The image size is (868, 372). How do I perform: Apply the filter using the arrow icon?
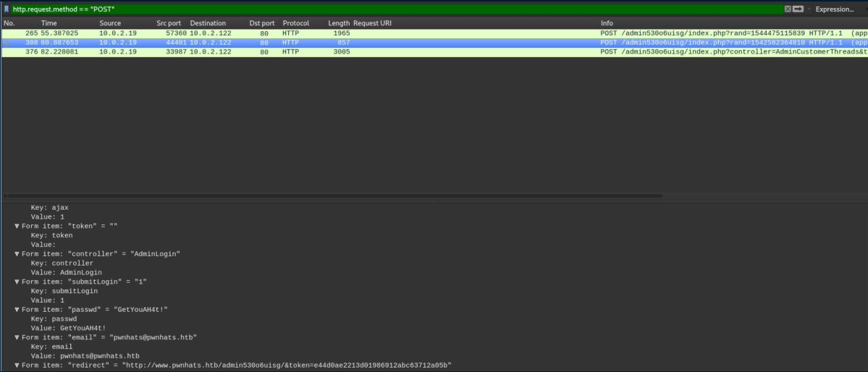[x=798, y=9]
